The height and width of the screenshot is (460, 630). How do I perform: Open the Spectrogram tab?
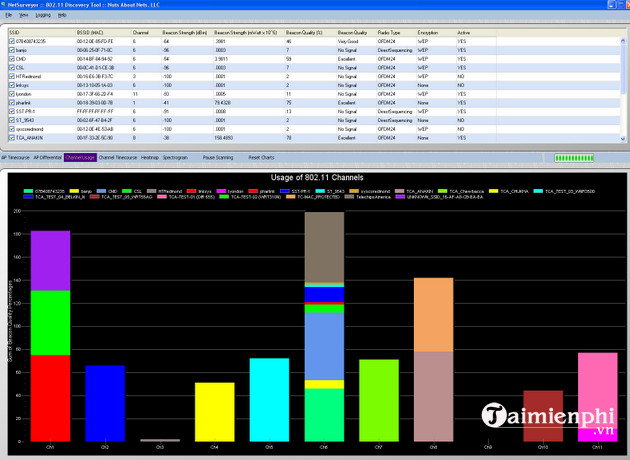coord(175,157)
